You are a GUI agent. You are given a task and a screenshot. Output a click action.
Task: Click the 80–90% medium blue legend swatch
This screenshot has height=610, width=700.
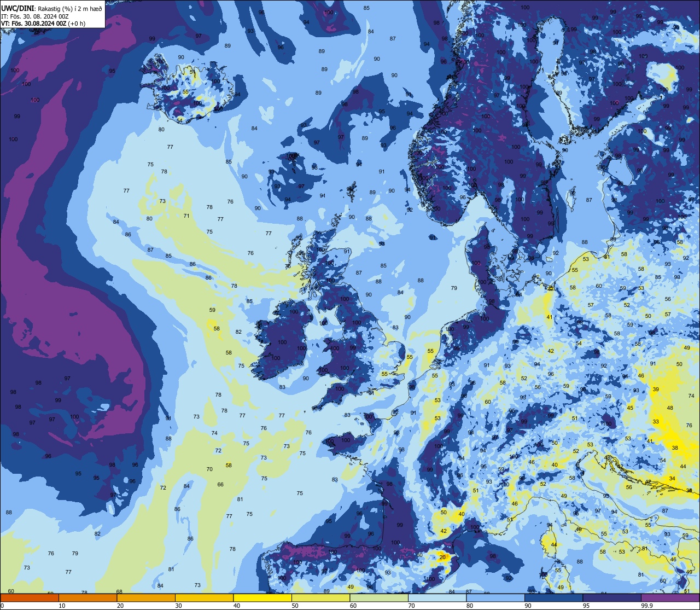tap(495, 597)
